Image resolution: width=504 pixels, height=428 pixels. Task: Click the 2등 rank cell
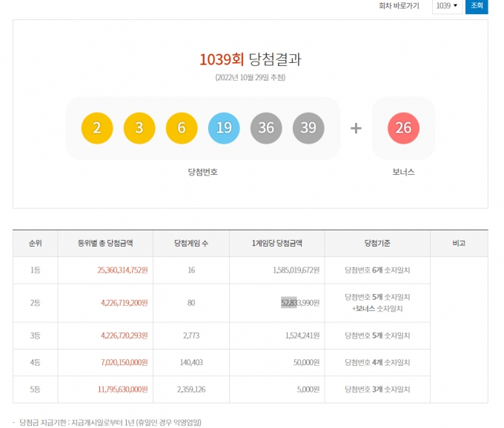[36, 303]
